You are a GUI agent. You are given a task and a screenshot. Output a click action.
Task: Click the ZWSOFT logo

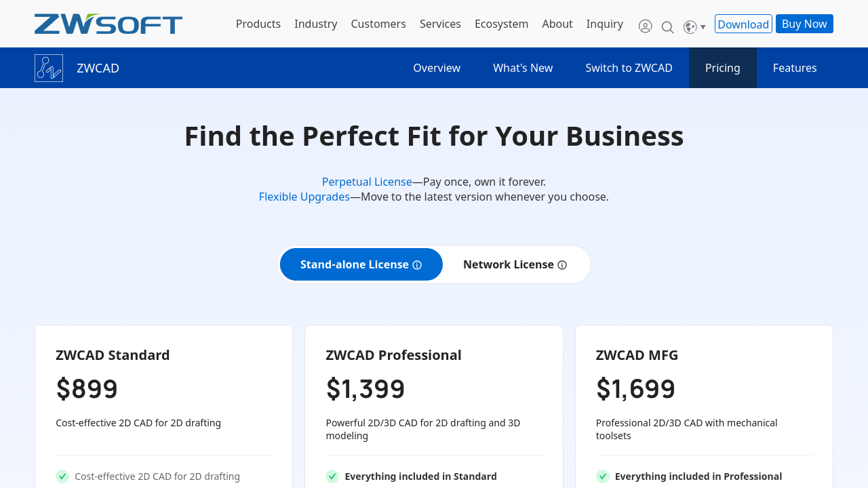(108, 24)
